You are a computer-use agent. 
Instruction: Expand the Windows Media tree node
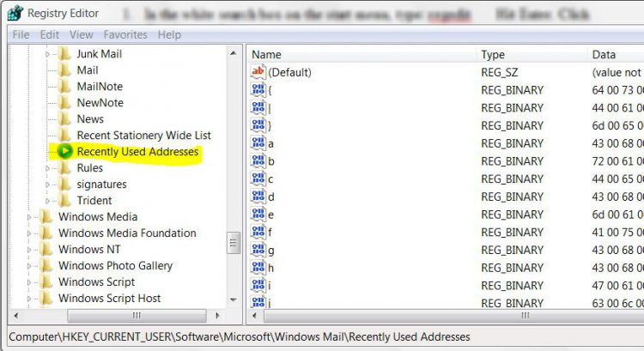point(28,217)
